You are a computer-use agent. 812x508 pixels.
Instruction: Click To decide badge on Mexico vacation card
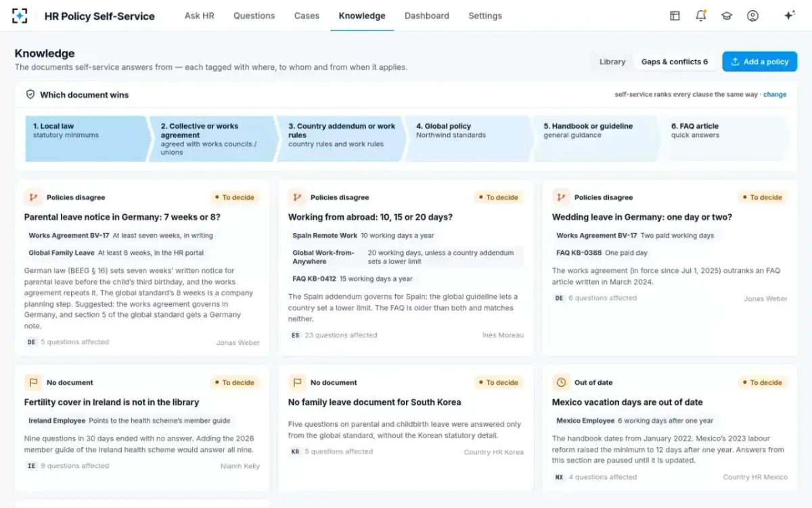(x=763, y=382)
